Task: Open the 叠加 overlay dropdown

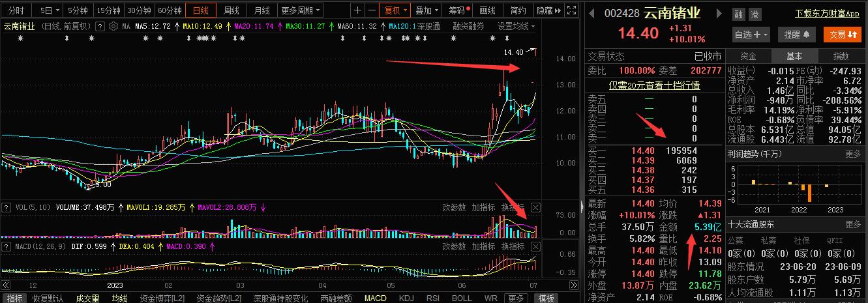Action: [x=427, y=10]
